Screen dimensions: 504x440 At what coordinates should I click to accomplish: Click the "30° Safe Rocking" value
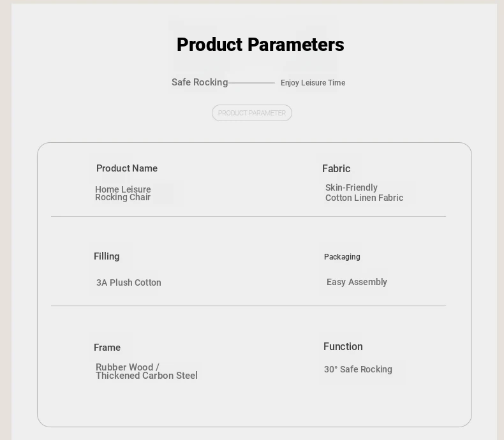(358, 369)
